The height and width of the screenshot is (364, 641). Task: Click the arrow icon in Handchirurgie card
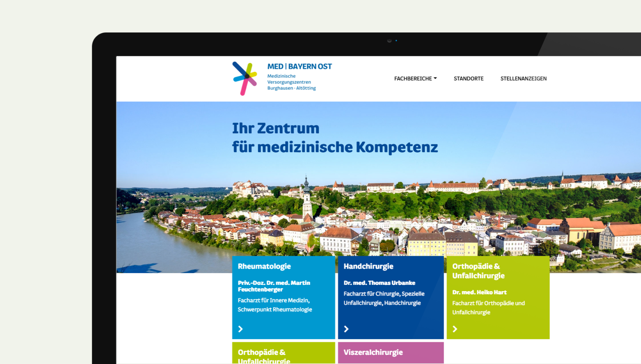pyautogui.click(x=346, y=329)
